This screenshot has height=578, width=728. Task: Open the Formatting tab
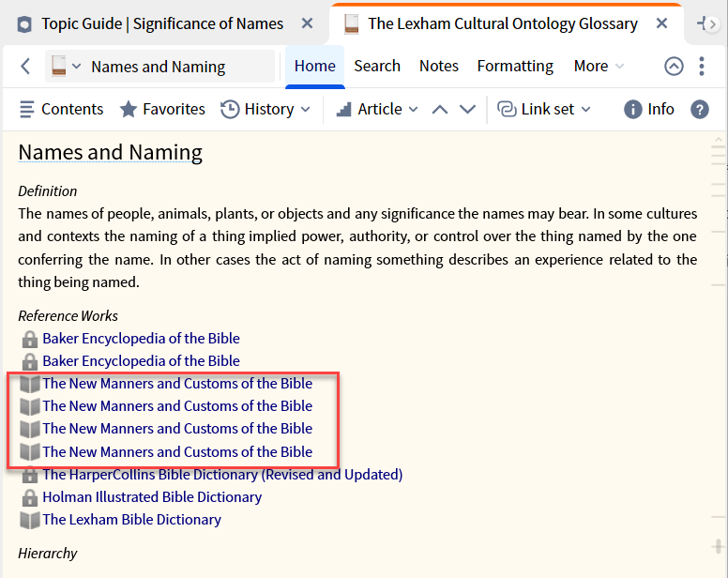coord(515,66)
